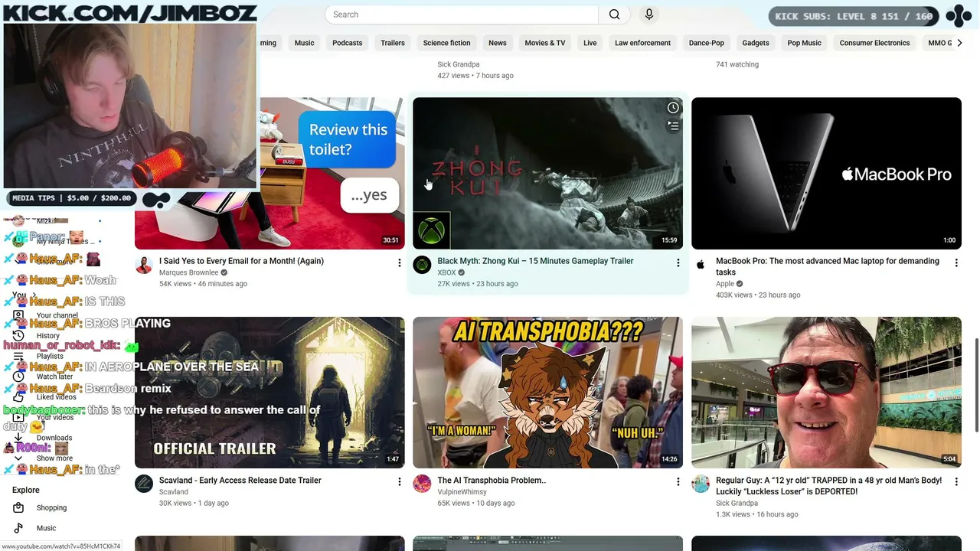The height and width of the screenshot is (551, 980).
Task: Show next category chips with right chevron
Action: 959,43
